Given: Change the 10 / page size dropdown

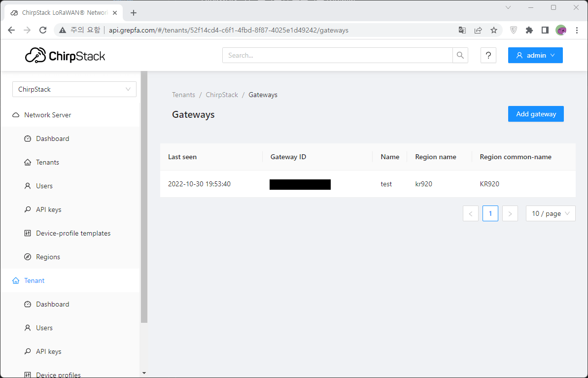Looking at the screenshot, I should [550, 213].
